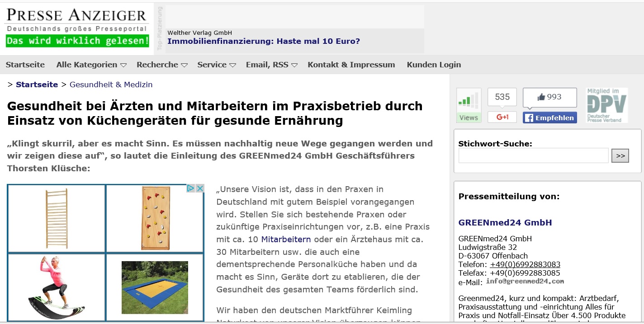Click the Facebook Empfehlen button
This screenshot has width=644, height=324.
(549, 117)
